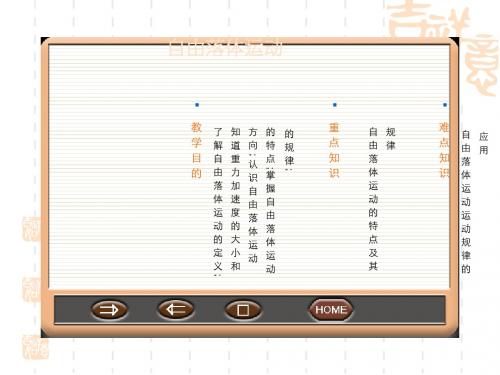Select the 难点知识 heading text
Image resolution: width=500 pixels, height=375 pixels.
(x=444, y=150)
